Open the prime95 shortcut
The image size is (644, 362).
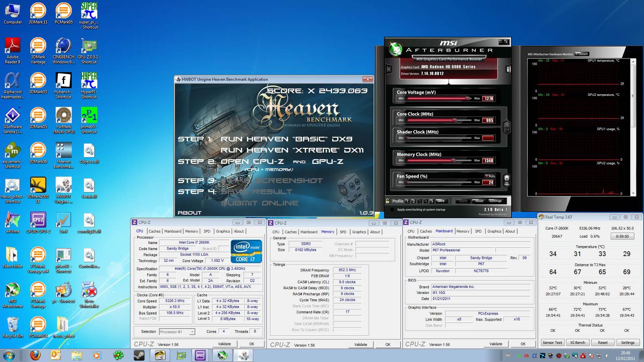click(x=89, y=120)
